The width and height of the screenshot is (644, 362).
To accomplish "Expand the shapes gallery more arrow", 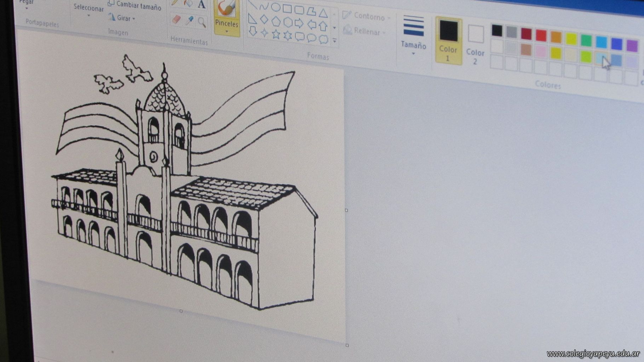I will point(335,41).
